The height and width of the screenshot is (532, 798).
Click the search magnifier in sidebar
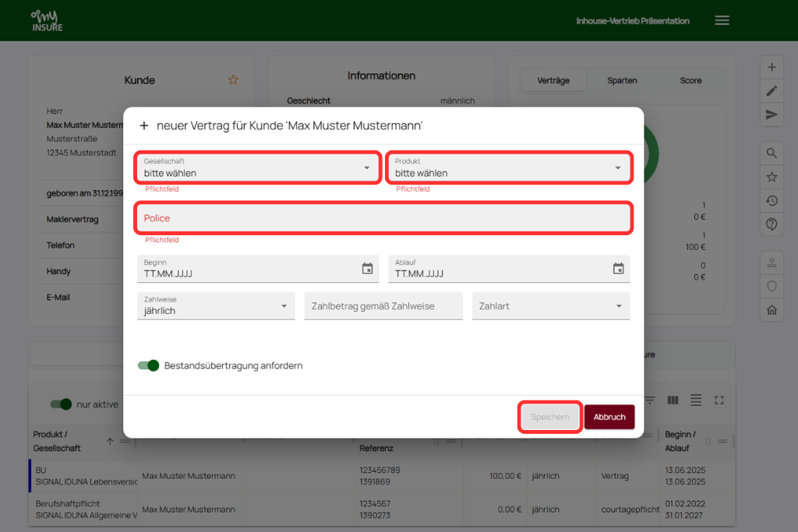coord(772,153)
